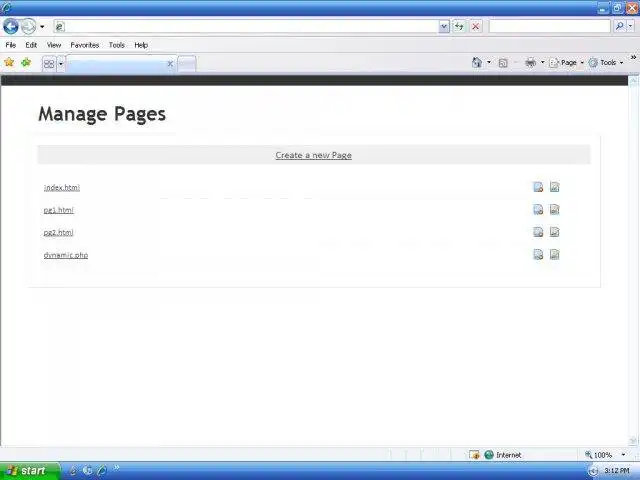
Task: Show Quick Tabs thumbnail view
Action: pyautogui.click(x=49, y=64)
